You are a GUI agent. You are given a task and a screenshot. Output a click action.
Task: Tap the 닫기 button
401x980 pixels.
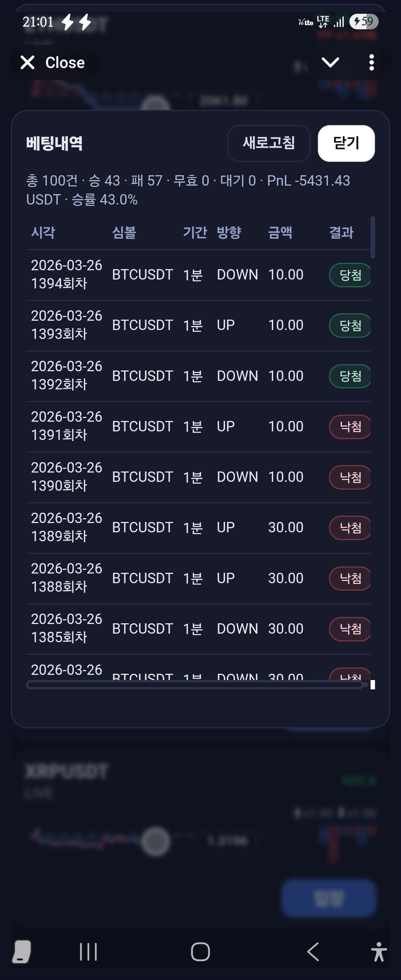[346, 143]
